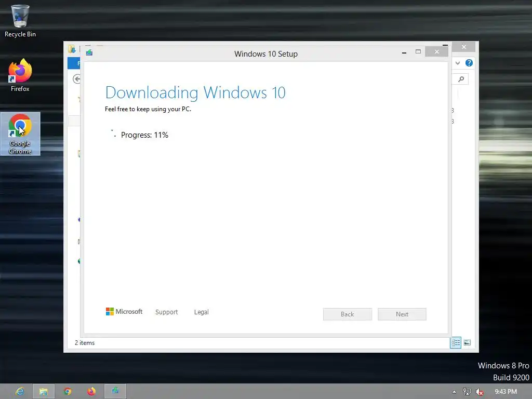
Task: Click the File Explorer folder icon in title bar
Action: 72,49
